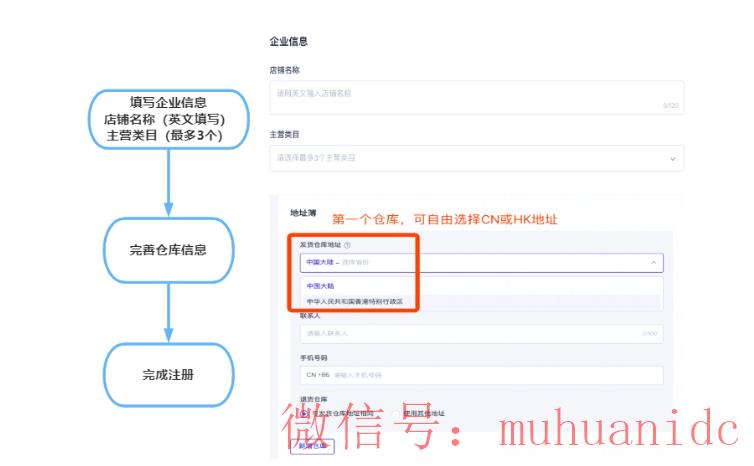Focus the 联系人 contact name input

point(480,333)
